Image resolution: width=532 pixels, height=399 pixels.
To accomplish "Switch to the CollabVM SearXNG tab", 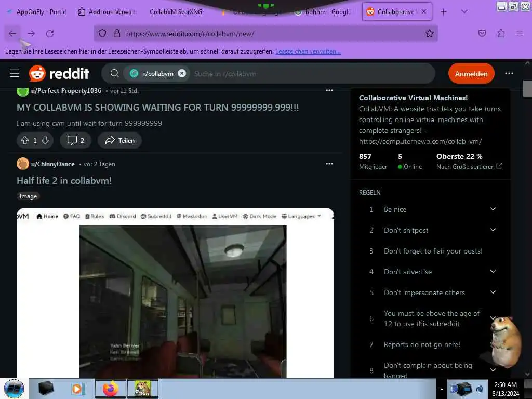I will 176,12.
